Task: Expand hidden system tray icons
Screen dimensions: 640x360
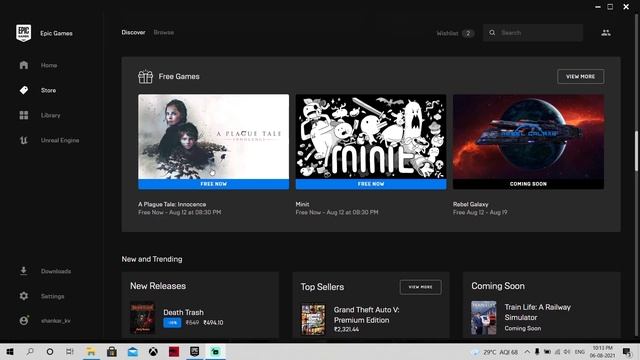Action: pos(527,352)
